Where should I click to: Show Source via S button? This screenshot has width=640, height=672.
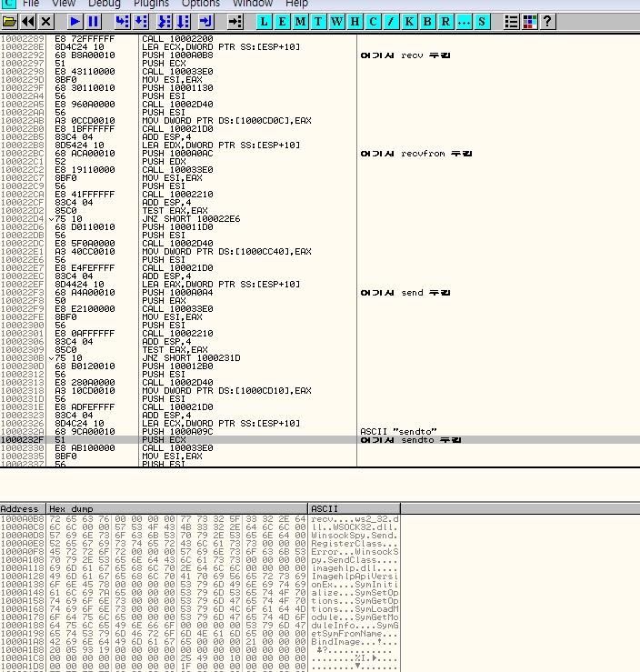pyautogui.click(x=482, y=22)
